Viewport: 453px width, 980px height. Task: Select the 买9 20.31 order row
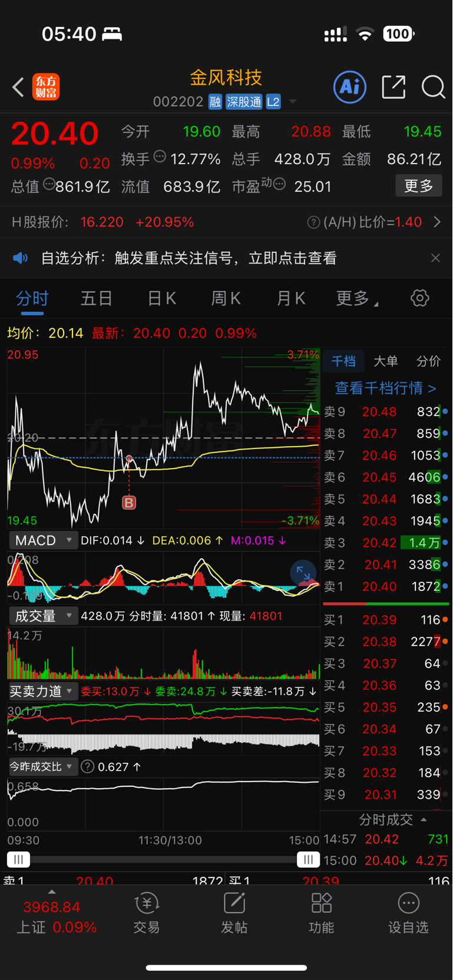pyautogui.click(x=386, y=795)
